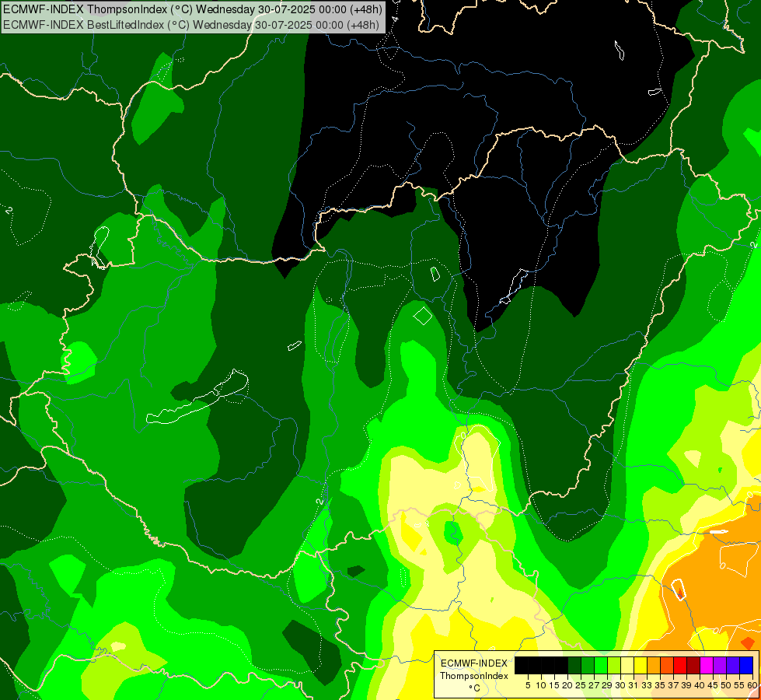Click the legend value 30

pos(620,685)
